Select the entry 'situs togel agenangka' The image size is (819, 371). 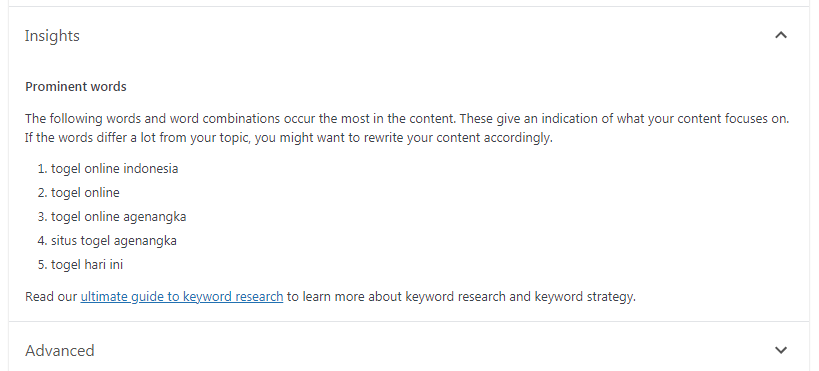(x=114, y=241)
